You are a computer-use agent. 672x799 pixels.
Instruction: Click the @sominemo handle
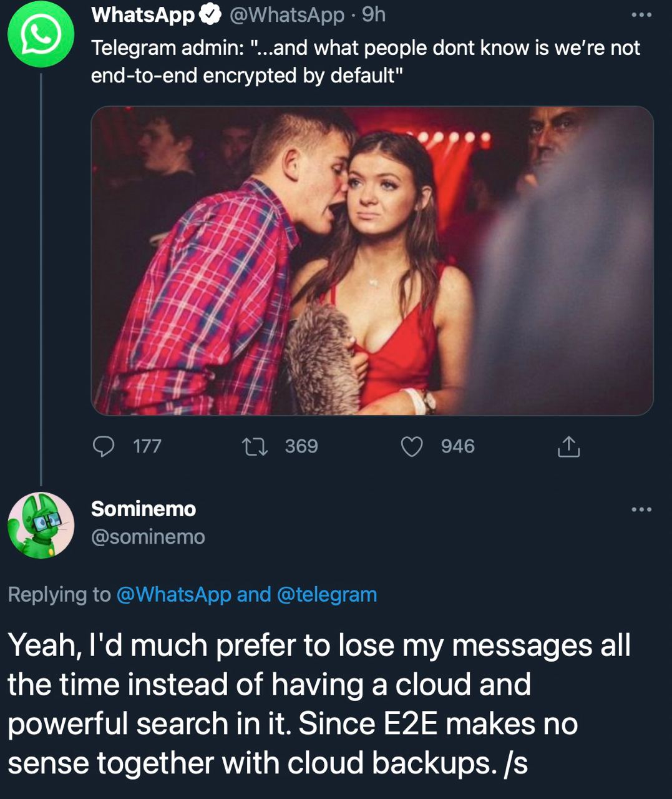pos(148,537)
